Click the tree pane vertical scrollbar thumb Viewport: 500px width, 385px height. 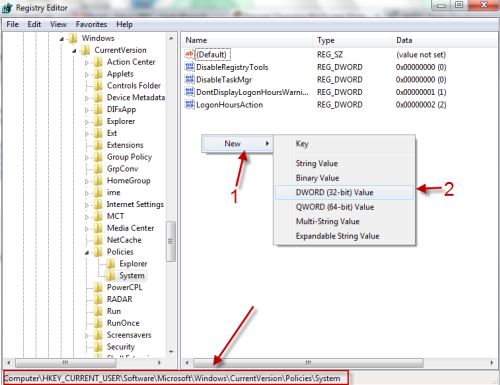[171, 241]
